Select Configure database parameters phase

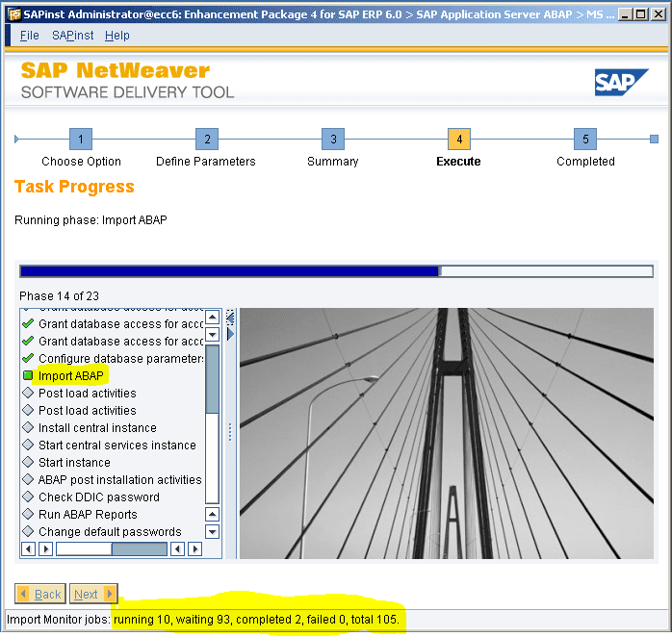coord(121,358)
